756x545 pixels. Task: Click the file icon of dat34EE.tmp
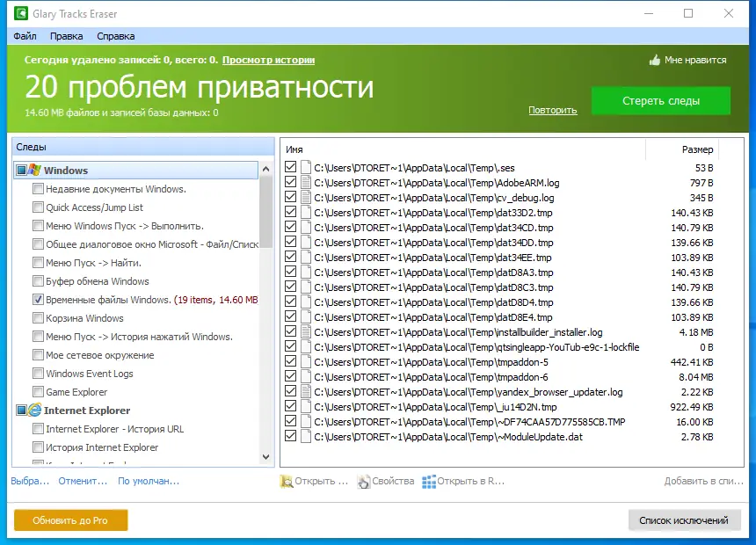305,257
